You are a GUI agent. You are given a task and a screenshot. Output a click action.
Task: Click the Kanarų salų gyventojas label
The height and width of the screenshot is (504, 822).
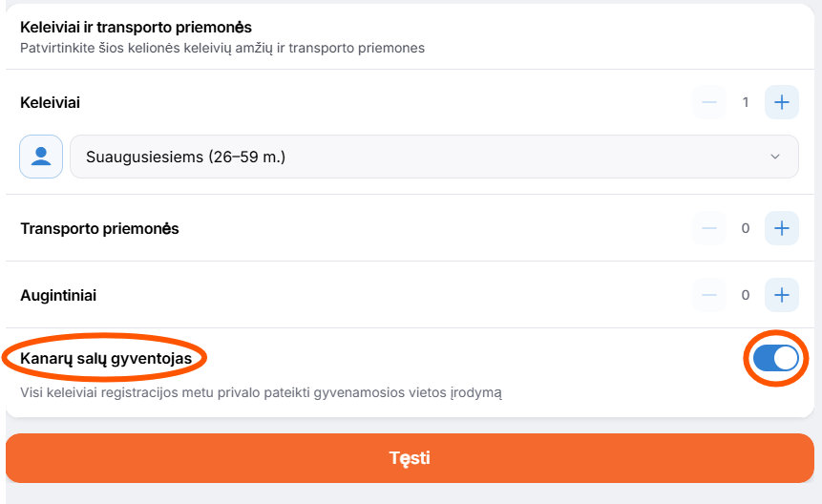(x=106, y=358)
